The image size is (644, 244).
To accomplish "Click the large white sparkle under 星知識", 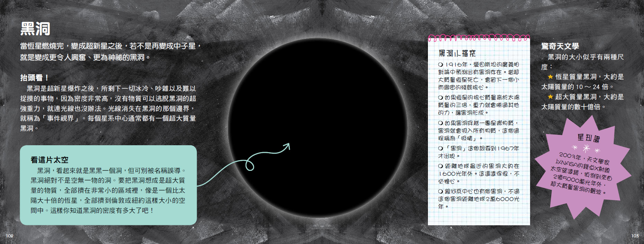I will point(586,149).
